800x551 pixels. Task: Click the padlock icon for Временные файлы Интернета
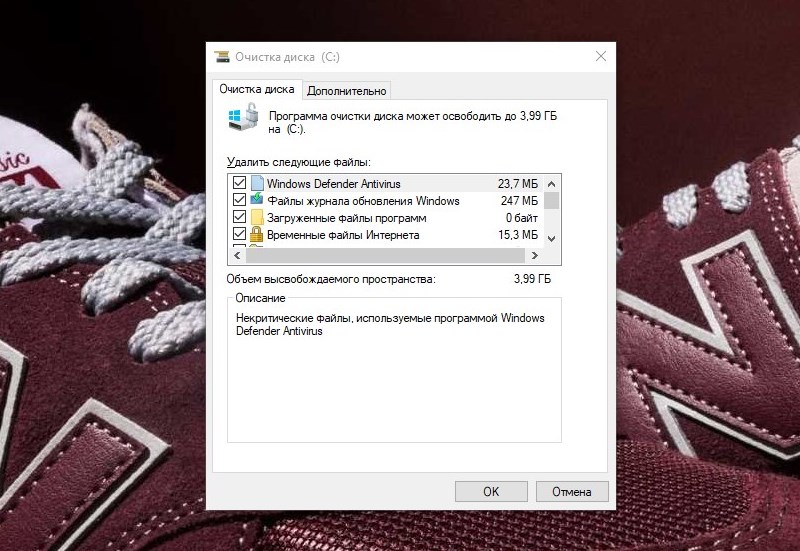[x=257, y=235]
